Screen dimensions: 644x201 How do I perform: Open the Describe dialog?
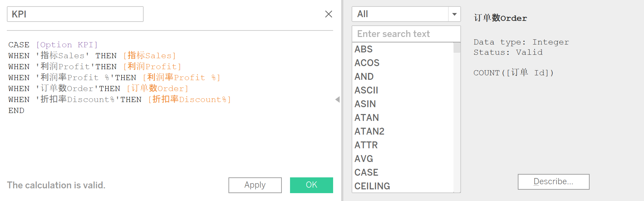tap(553, 181)
